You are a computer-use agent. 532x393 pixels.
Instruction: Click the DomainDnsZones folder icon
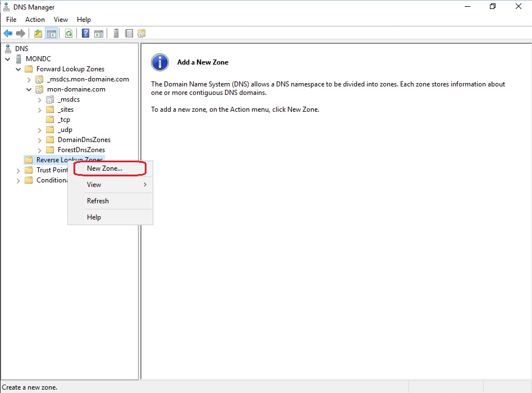click(x=50, y=139)
